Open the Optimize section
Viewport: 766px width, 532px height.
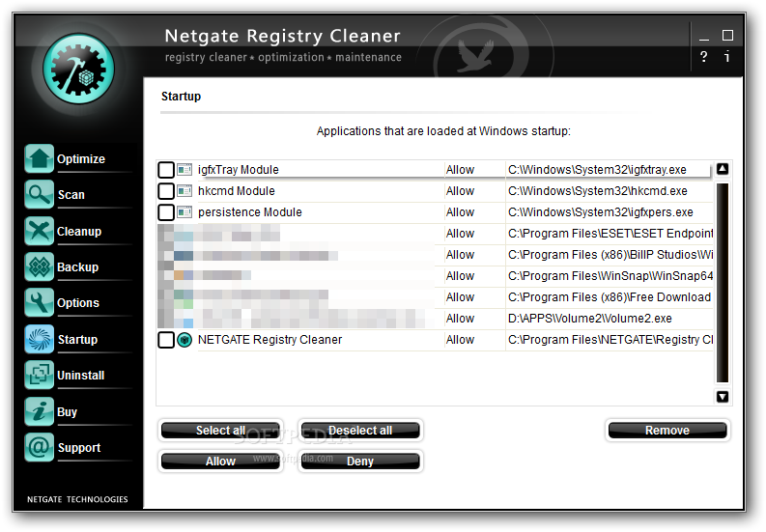[81, 159]
